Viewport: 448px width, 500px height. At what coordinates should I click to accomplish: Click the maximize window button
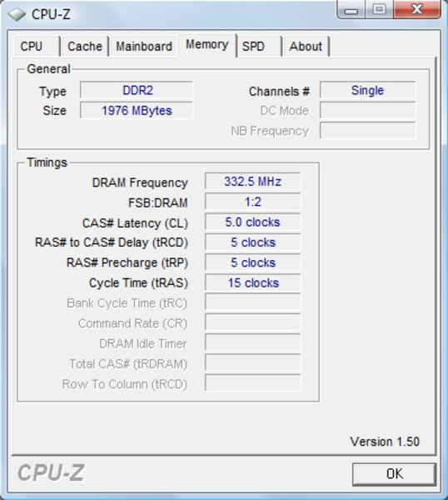379,10
